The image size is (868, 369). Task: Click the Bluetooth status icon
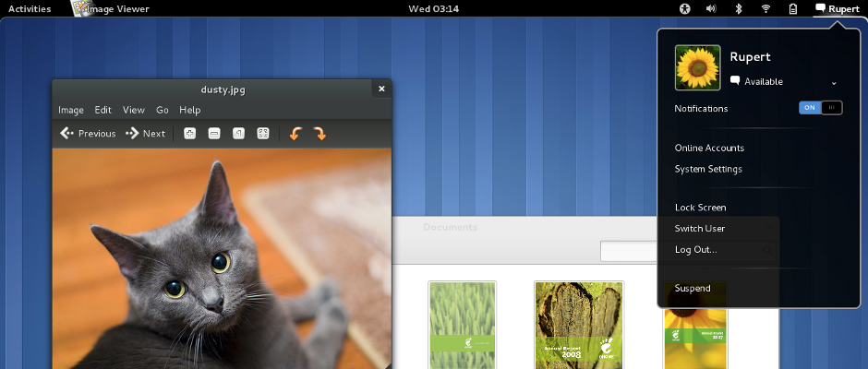click(738, 9)
